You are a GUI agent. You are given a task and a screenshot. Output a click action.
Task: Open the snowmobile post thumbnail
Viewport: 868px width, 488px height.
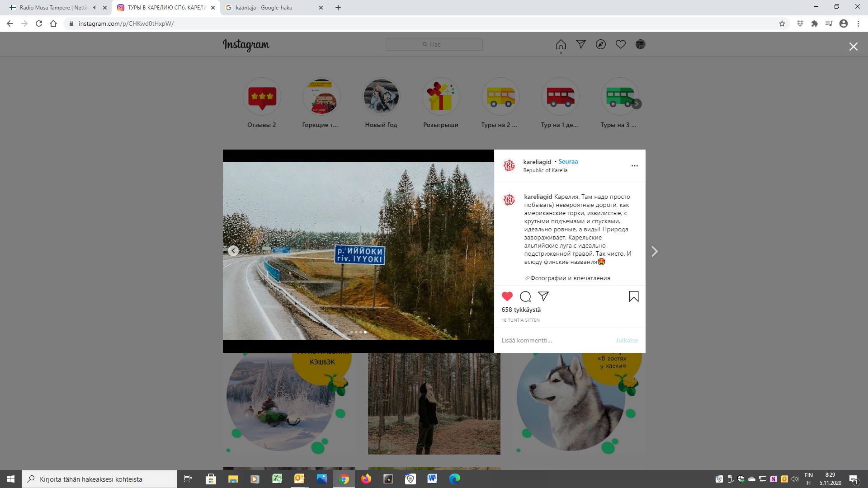pyautogui.click(x=289, y=404)
